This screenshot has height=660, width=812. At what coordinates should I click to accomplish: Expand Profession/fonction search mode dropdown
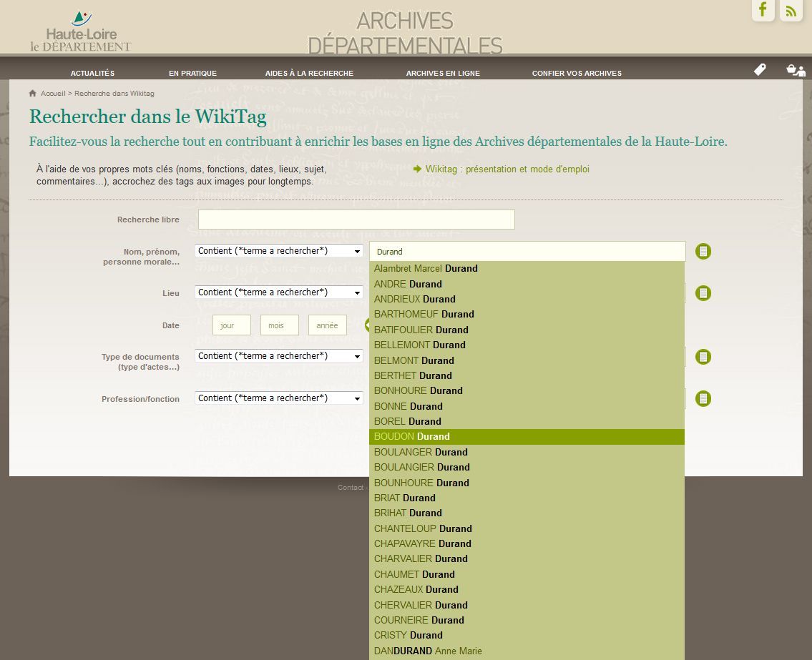pos(279,398)
